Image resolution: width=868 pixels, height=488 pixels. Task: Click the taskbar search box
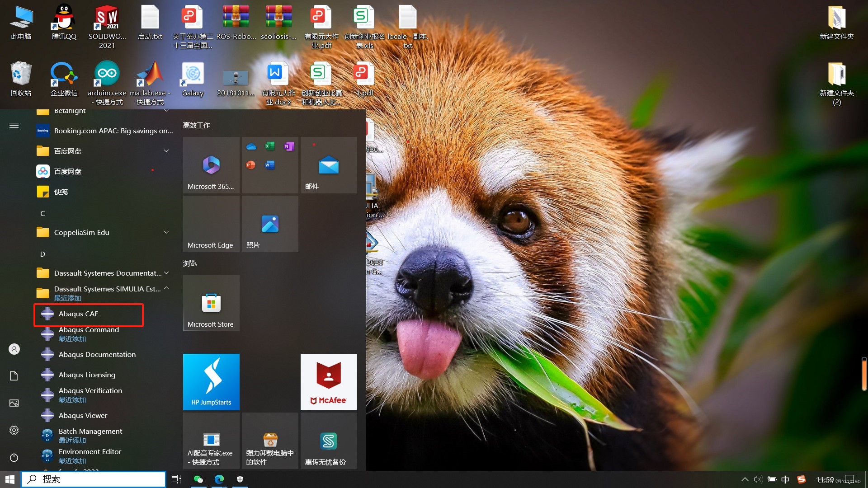coord(94,479)
